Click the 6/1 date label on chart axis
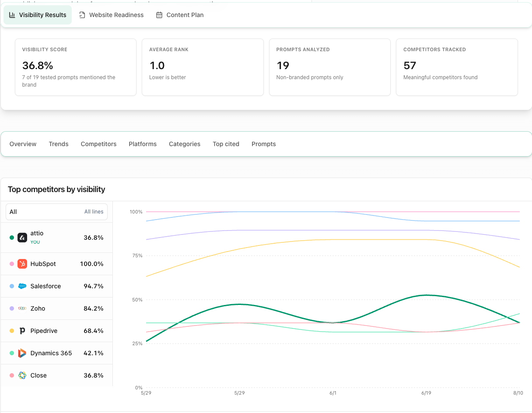 pyautogui.click(x=333, y=393)
